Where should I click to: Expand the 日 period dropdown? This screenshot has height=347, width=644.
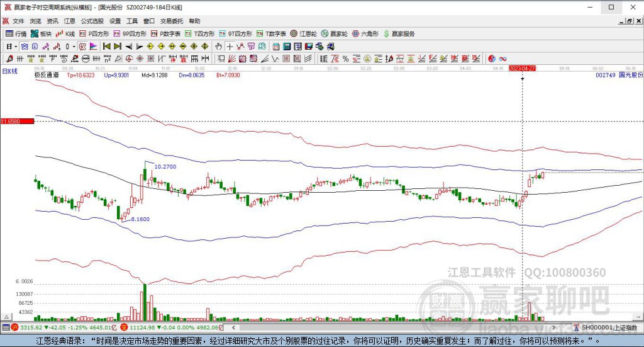(16, 47)
